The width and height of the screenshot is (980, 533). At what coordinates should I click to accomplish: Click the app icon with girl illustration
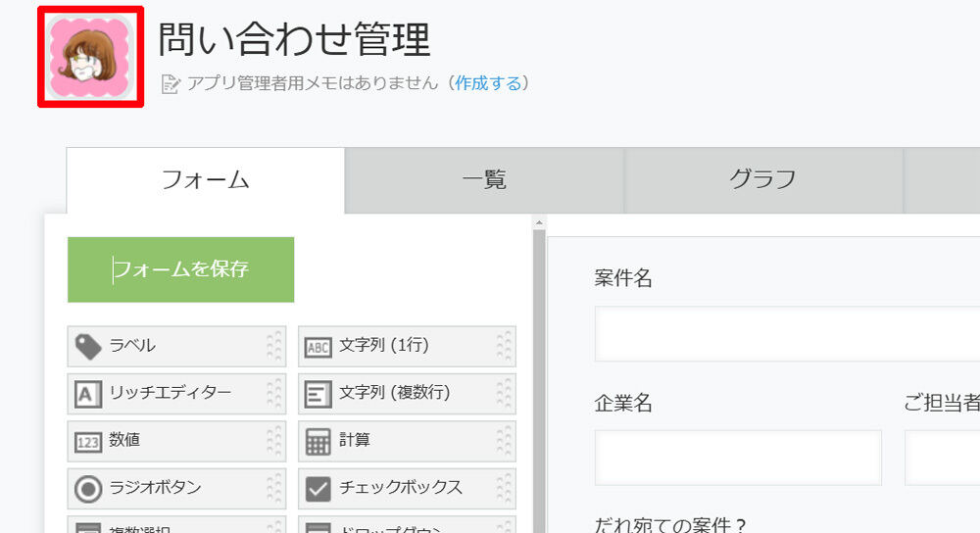[90, 57]
